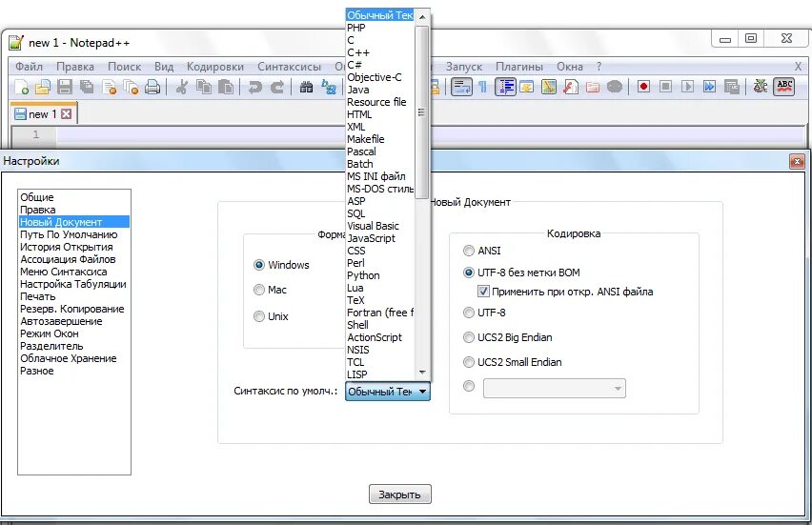Viewport: 812px width, 525px height.
Task: Close the new 1 tab with its X
Action: tap(67, 114)
